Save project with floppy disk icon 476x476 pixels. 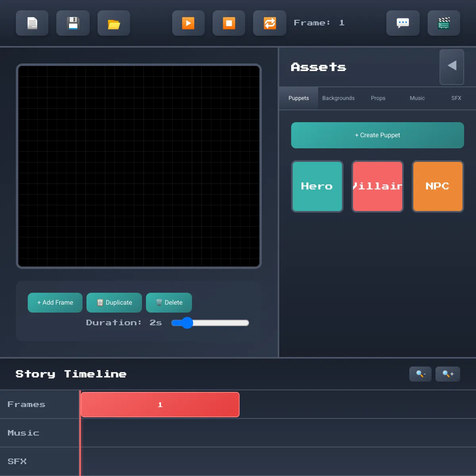[x=73, y=23]
